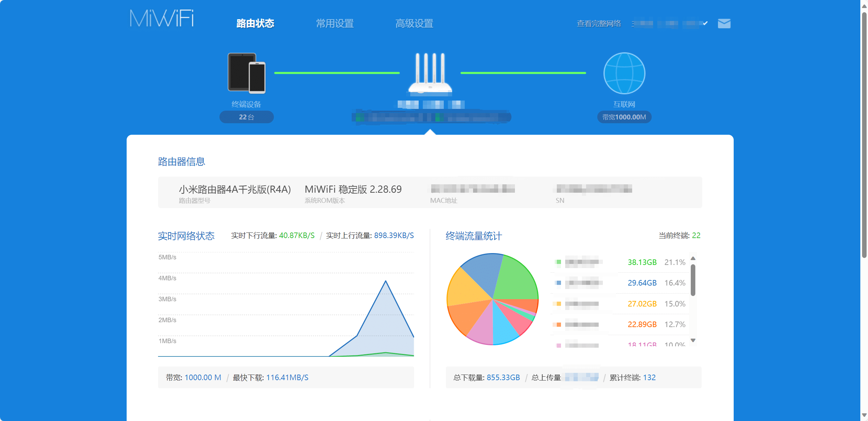Click upstream value 898.39KB/S
Screen dimensions: 868x421
394,236
